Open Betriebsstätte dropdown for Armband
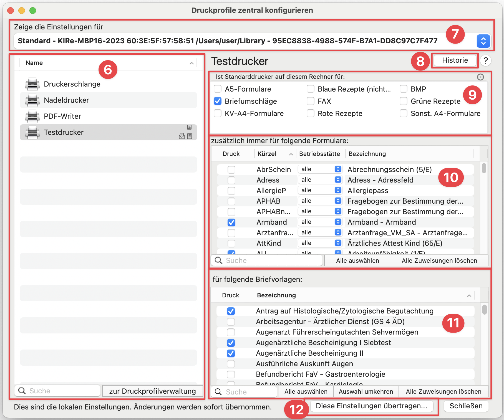 click(320, 222)
